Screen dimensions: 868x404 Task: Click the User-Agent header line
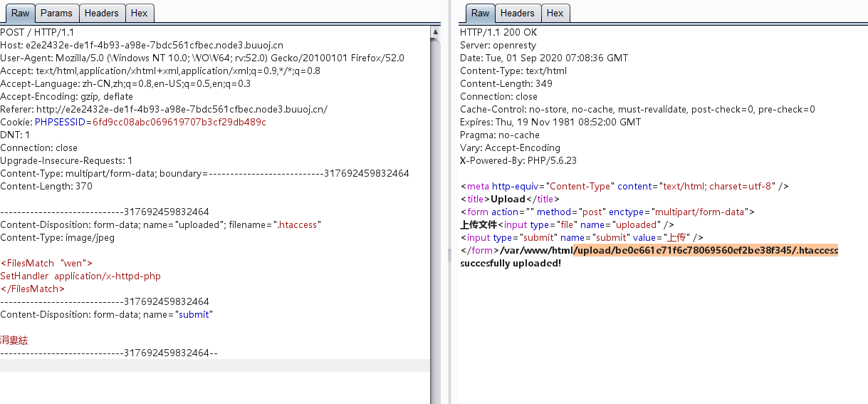(x=202, y=58)
